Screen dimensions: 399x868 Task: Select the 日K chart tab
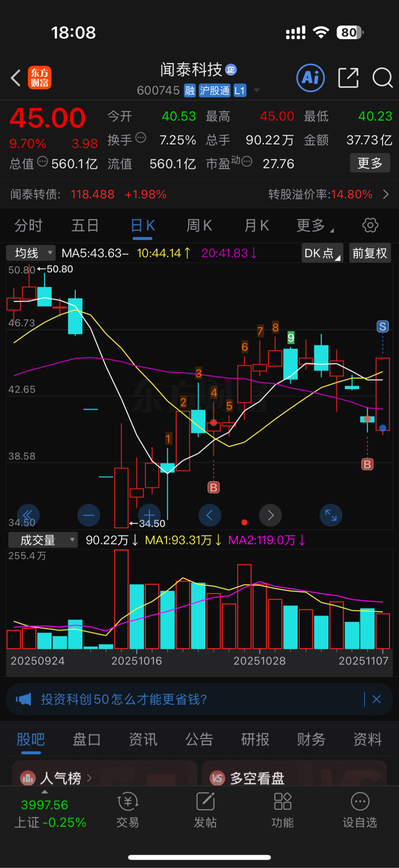tap(142, 226)
